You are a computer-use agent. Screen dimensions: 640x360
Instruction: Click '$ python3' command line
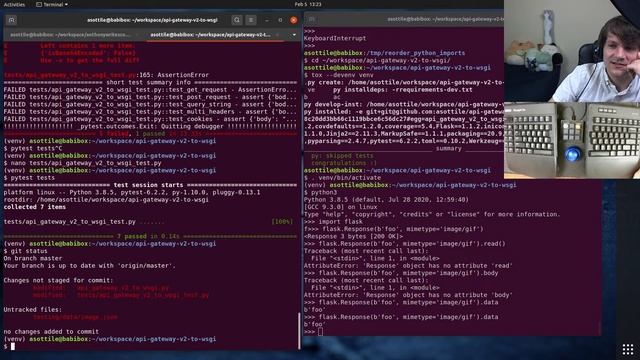(x=320, y=192)
